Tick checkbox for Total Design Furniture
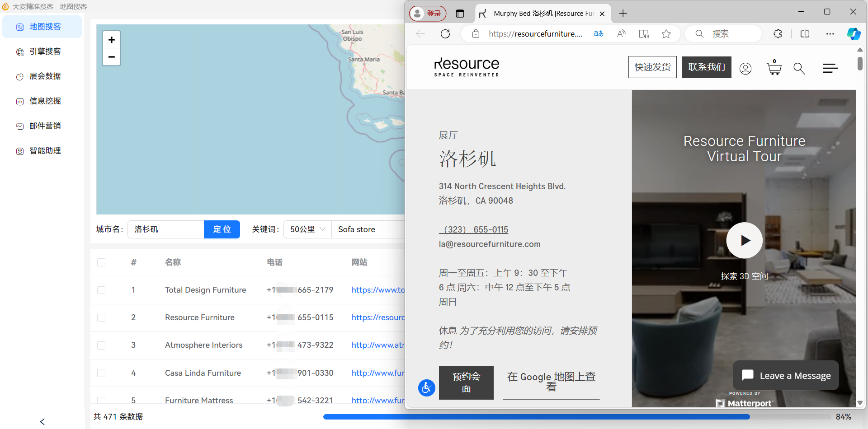The height and width of the screenshot is (429, 868). coord(101,290)
